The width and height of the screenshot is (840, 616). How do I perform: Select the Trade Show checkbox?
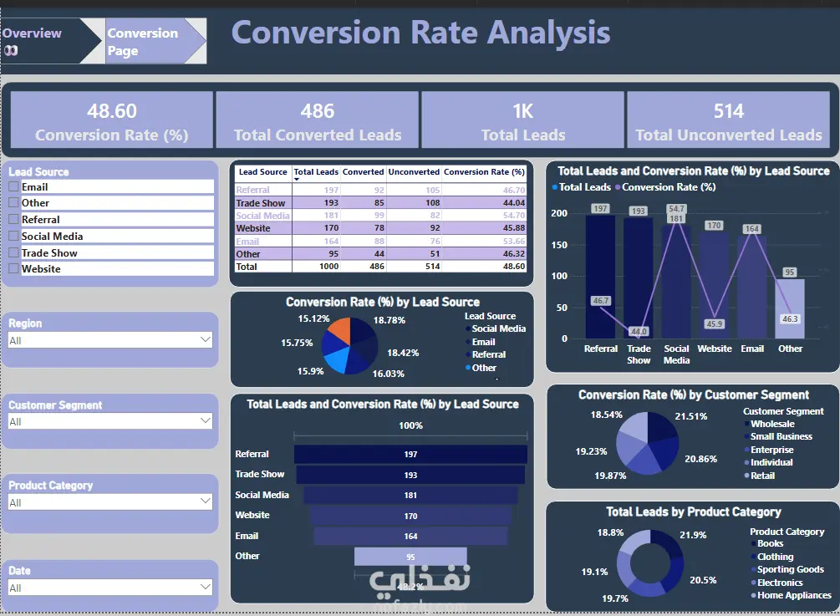pos(14,252)
